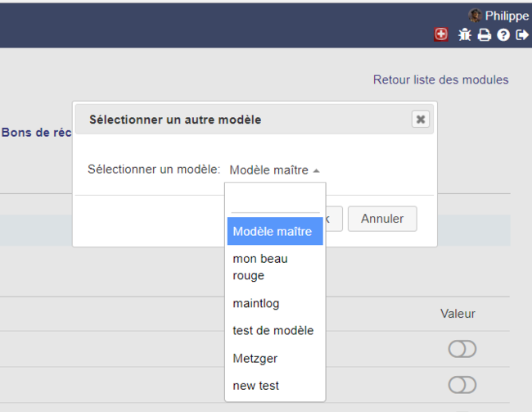532x412 pixels.
Task: Open the bug report icon
Action: tap(464, 34)
